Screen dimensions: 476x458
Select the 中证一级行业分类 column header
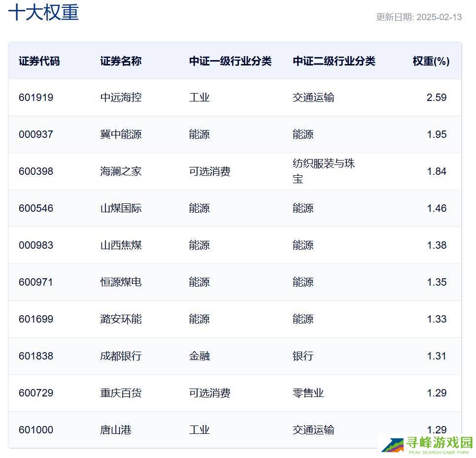[230, 61]
